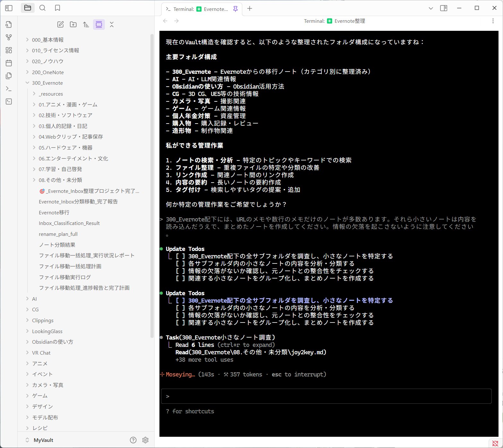503x448 pixels.
Task: Click the file explorer vertical scrollbar
Action: [152, 186]
